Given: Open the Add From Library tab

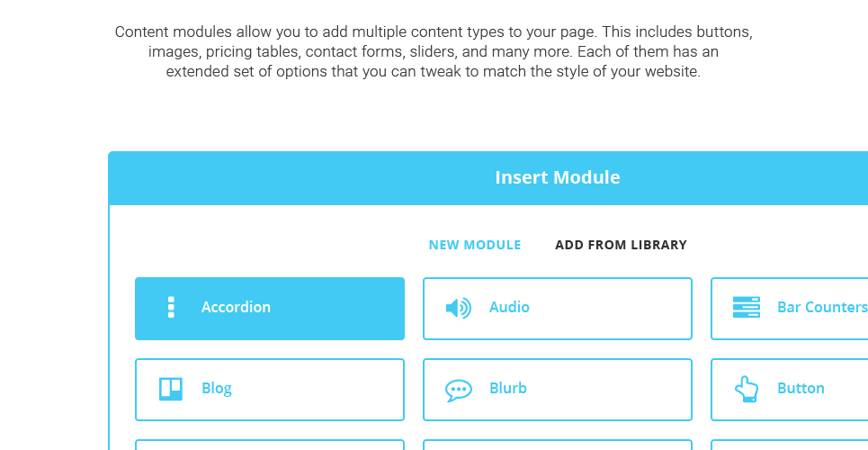Looking at the screenshot, I should pyautogui.click(x=621, y=245).
